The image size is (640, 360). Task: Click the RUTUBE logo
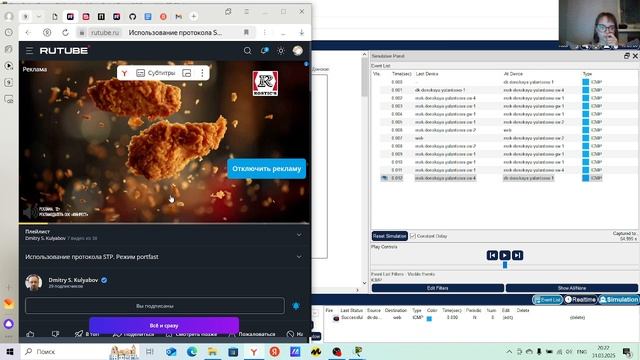64,51
